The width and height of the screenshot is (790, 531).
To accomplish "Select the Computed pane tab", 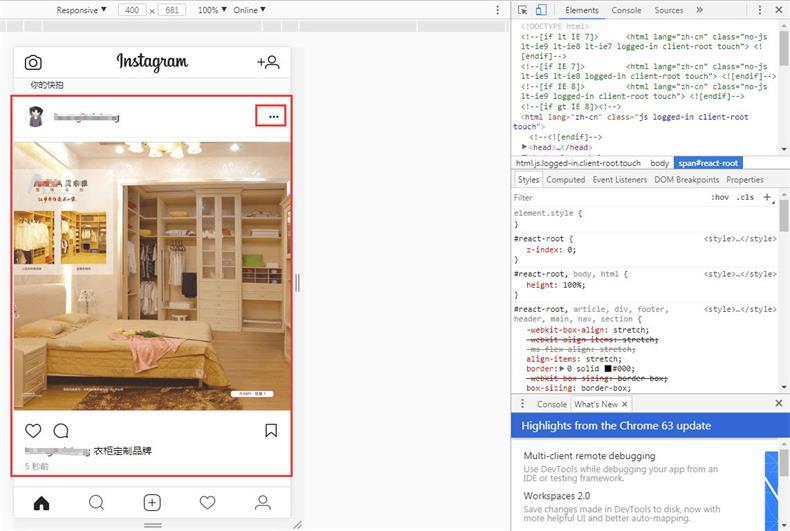I will tap(566, 180).
